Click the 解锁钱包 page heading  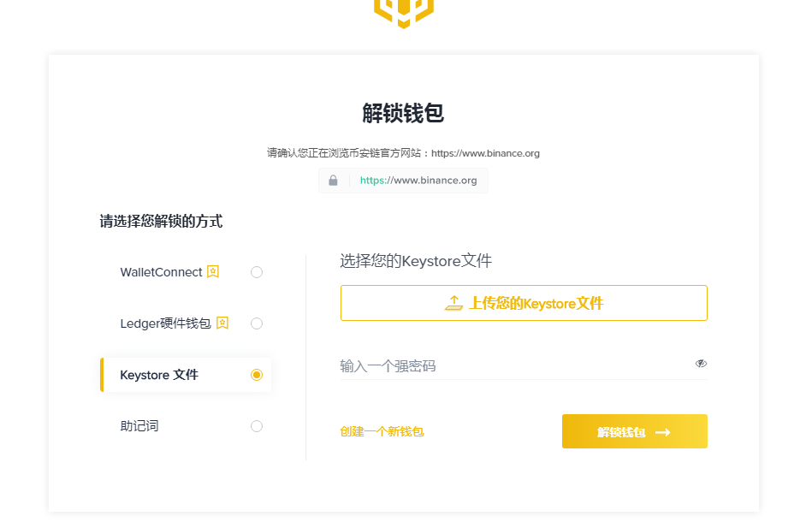click(403, 113)
